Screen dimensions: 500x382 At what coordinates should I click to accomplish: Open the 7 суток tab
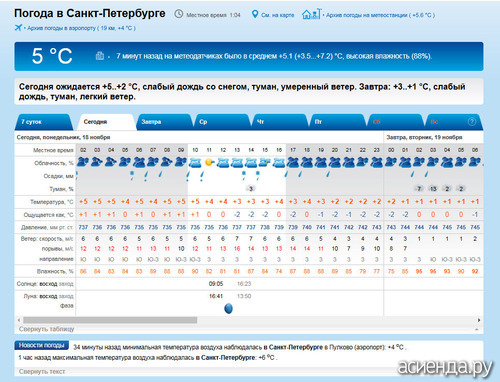point(43,122)
